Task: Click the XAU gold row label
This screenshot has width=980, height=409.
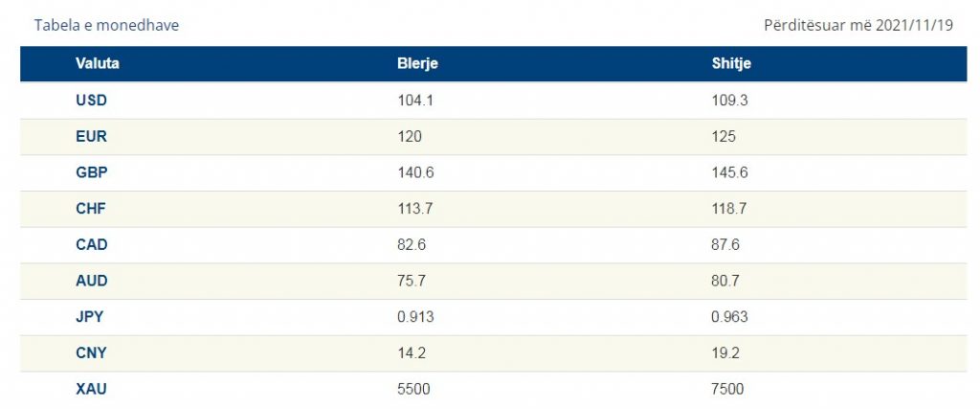Action: (91, 389)
